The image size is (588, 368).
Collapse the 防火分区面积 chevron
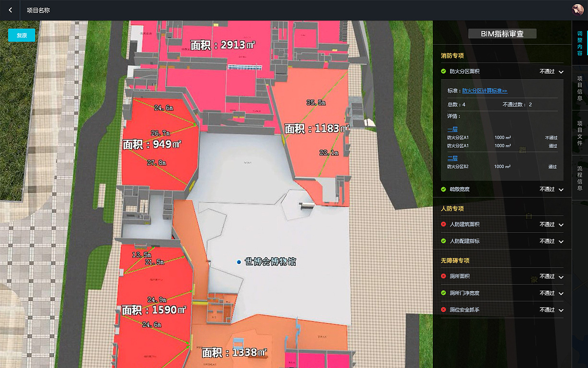(x=561, y=72)
